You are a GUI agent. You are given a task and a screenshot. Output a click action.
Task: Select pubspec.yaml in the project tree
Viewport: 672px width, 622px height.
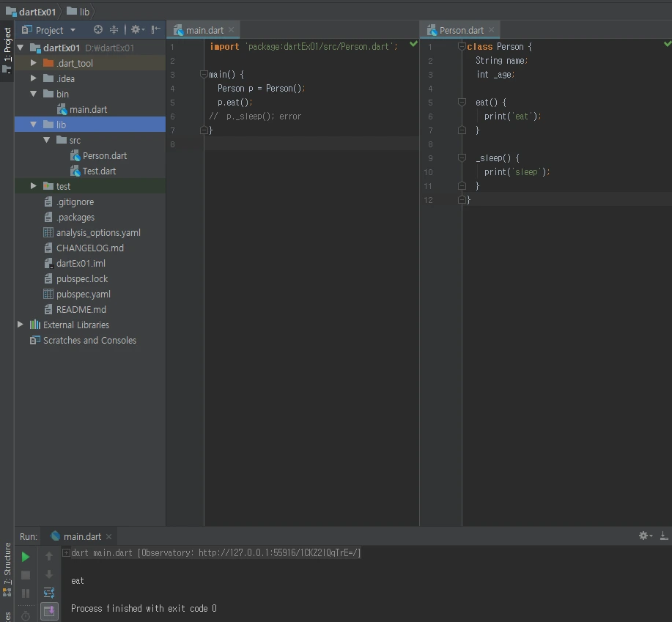coord(83,294)
